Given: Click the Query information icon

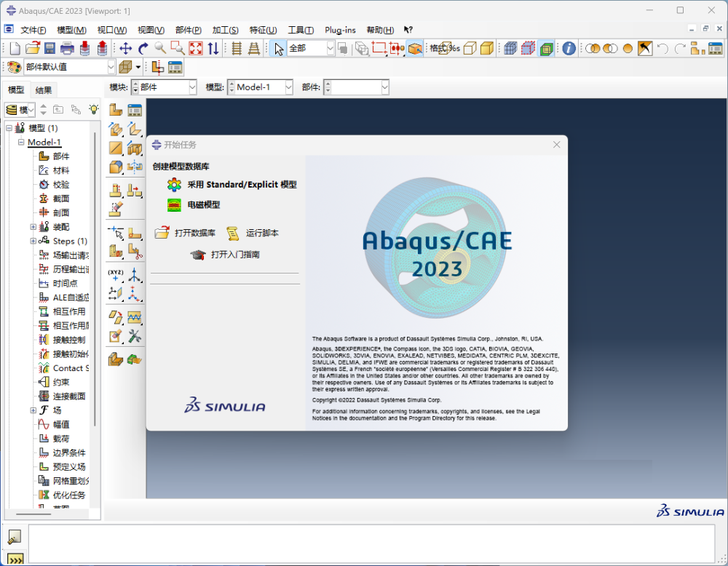Looking at the screenshot, I should click(569, 48).
